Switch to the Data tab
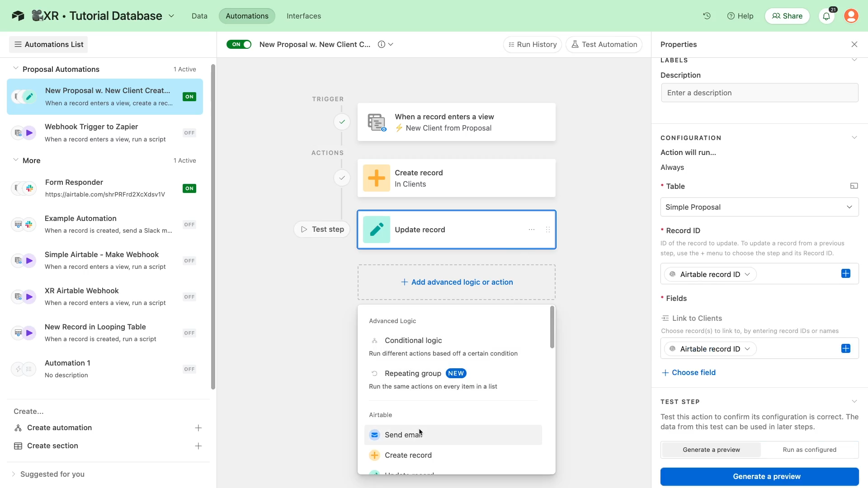868x488 pixels. (199, 16)
